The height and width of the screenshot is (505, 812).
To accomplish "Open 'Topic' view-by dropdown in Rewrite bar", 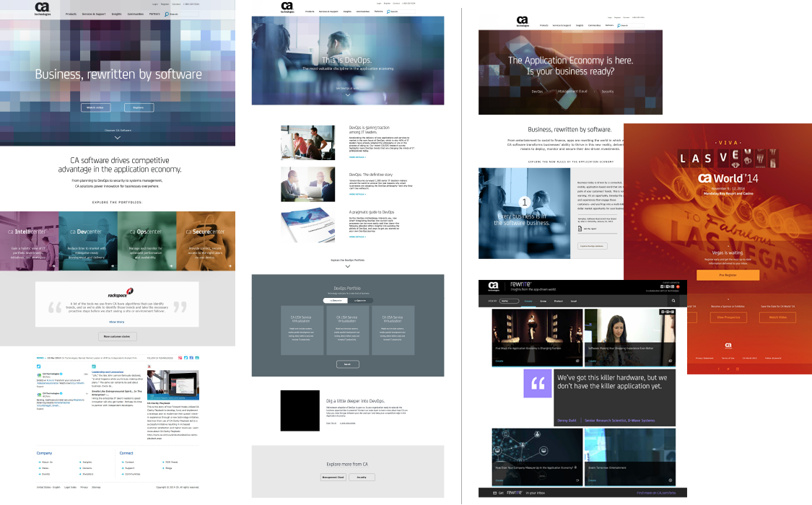I will [509, 301].
